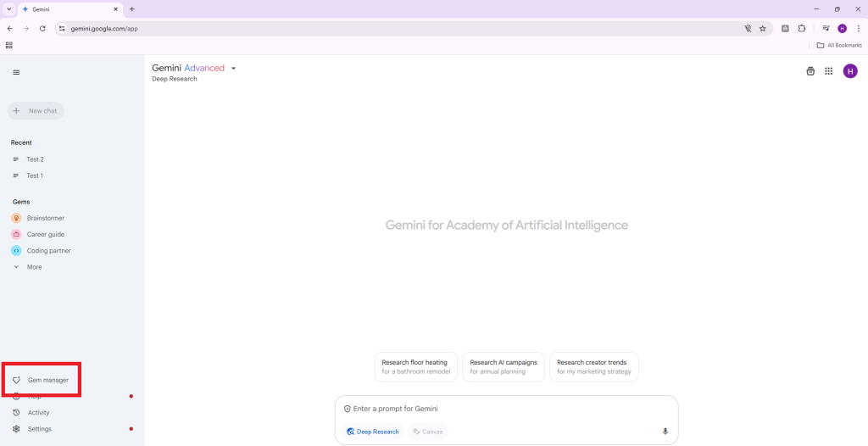Collapse the sidebar via hamburger menu icon
This screenshot has height=446, width=868.
[x=16, y=73]
